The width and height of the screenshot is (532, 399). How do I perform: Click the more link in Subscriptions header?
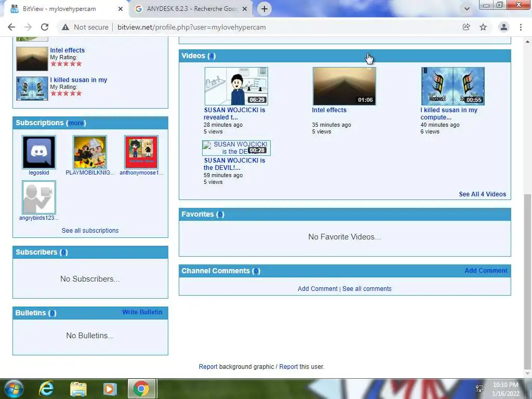point(76,123)
